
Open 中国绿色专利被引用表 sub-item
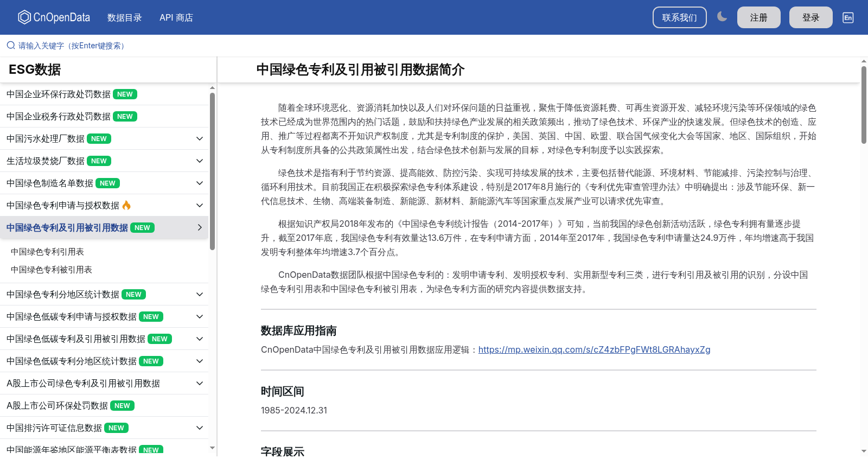(x=52, y=270)
